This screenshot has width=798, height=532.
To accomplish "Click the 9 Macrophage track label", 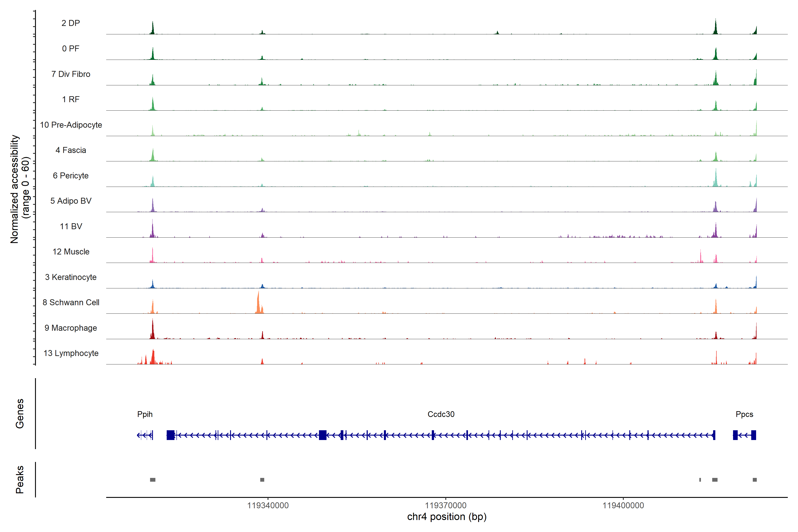I will pyautogui.click(x=71, y=328).
